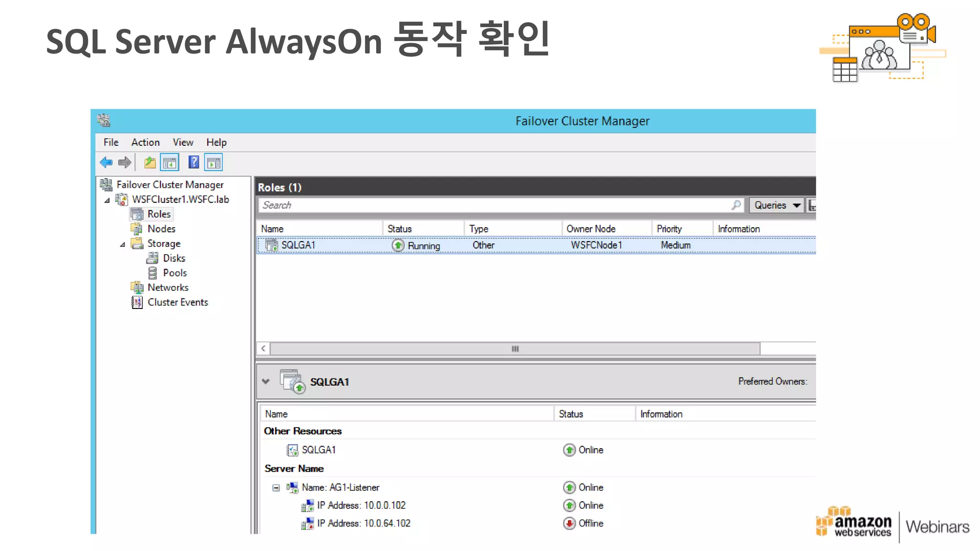Select Pools under Storage
Viewport: 980px width, 551px height.
[175, 273]
